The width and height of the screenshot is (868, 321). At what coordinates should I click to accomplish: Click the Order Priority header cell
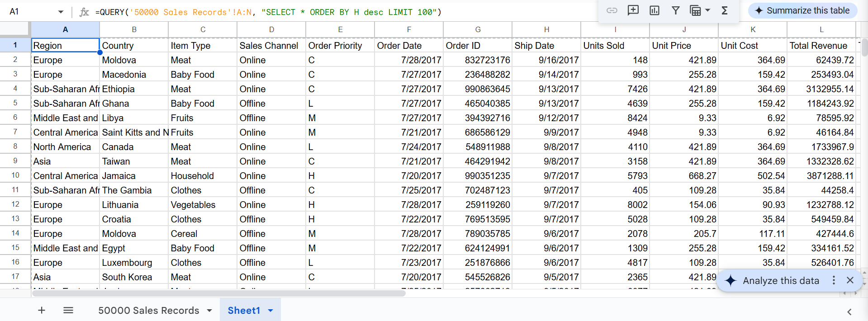point(340,45)
